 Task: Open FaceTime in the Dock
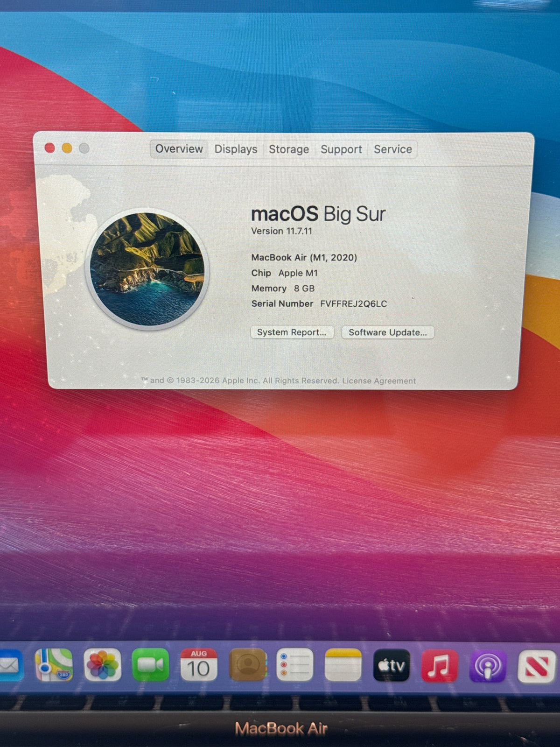(x=151, y=665)
